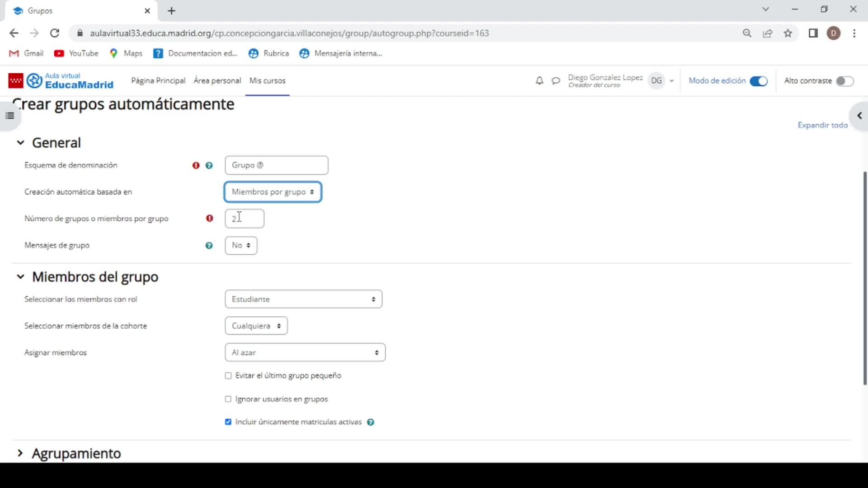Viewport: 868px width, 488px height.
Task: Go to Mis cursos menu item
Action: click(x=267, y=80)
